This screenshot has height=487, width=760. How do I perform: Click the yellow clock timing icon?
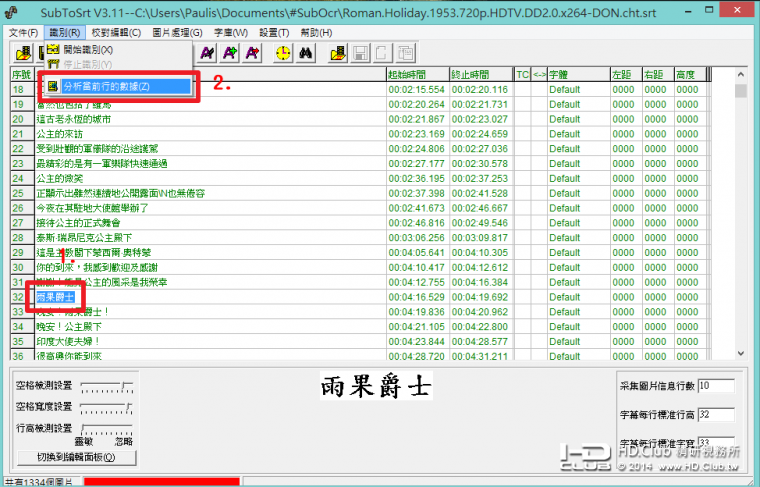click(283, 53)
